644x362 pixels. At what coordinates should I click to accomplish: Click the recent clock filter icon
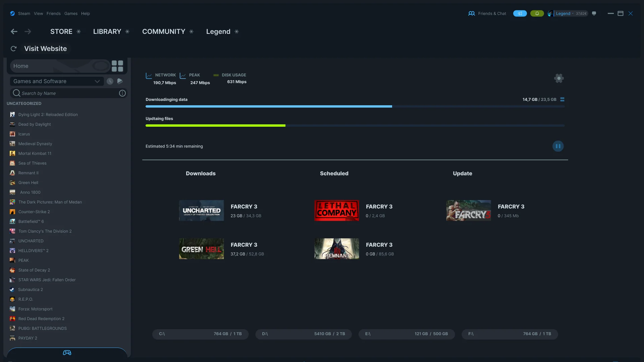(x=110, y=81)
